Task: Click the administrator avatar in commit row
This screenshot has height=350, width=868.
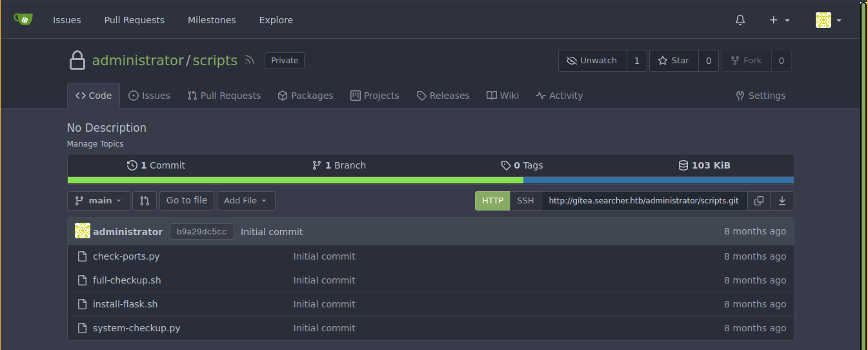Action: pos(83,231)
